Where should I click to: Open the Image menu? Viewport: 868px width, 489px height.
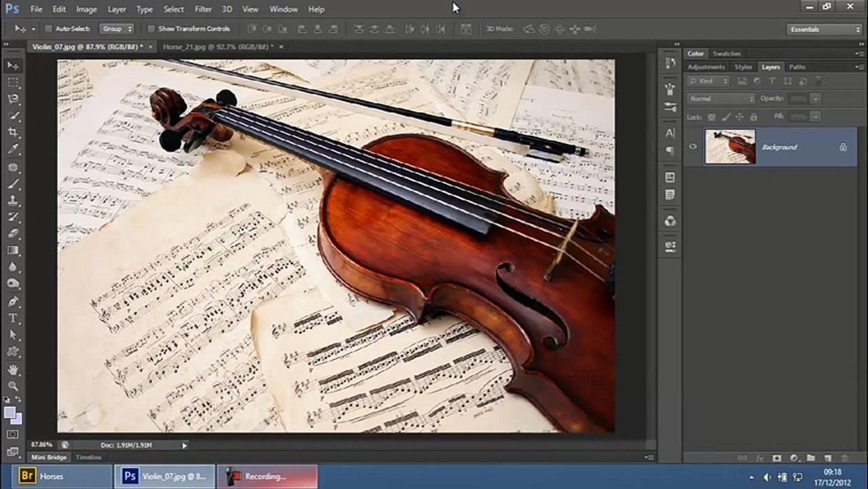(86, 10)
